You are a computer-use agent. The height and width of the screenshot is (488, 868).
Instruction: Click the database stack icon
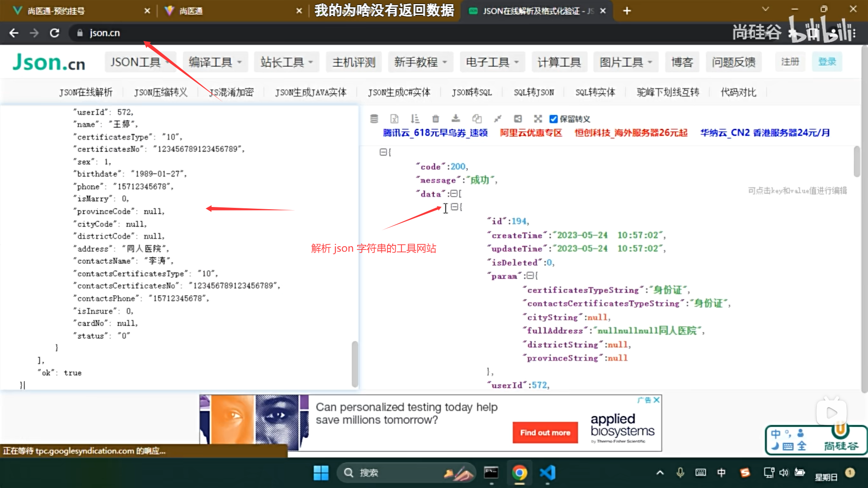pyautogui.click(x=374, y=119)
